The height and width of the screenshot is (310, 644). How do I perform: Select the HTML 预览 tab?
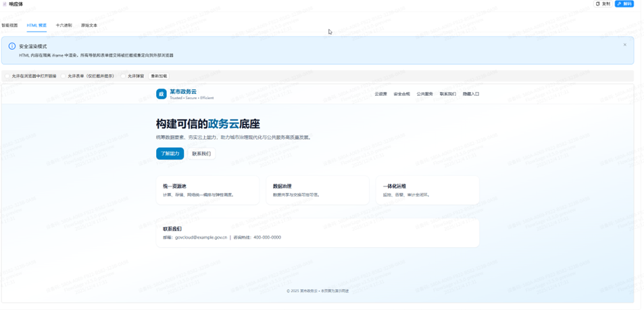(36, 25)
